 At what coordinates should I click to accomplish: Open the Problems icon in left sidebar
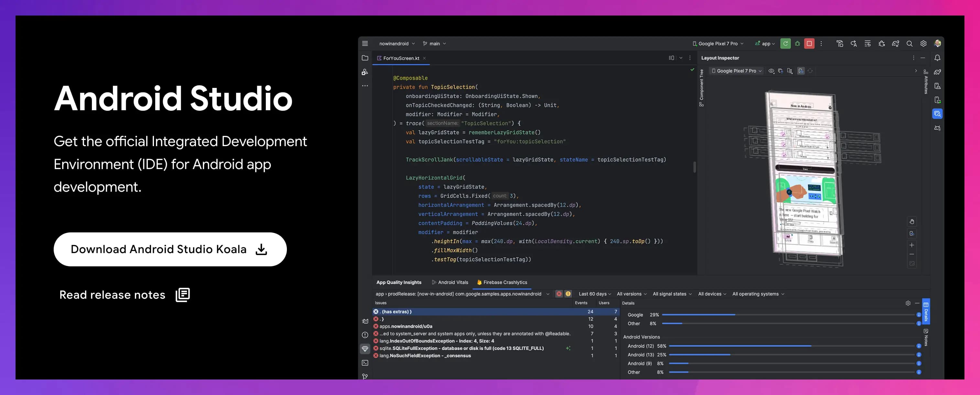pos(365,335)
